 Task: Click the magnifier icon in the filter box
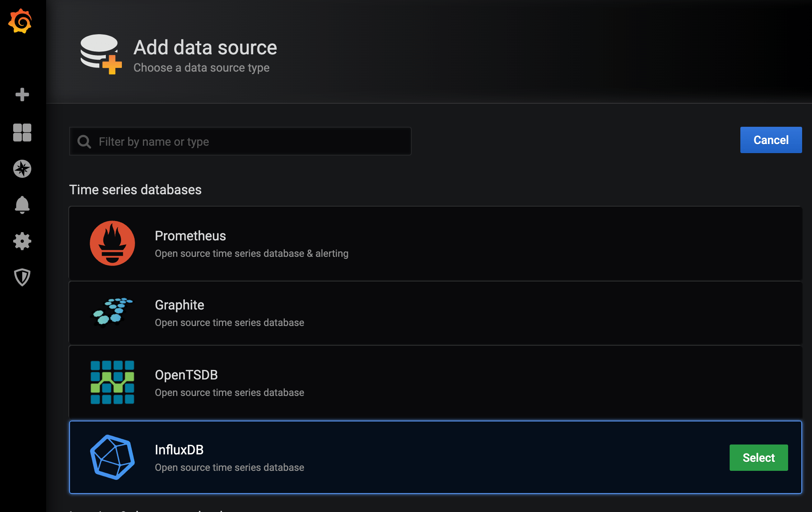coord(84,142)
